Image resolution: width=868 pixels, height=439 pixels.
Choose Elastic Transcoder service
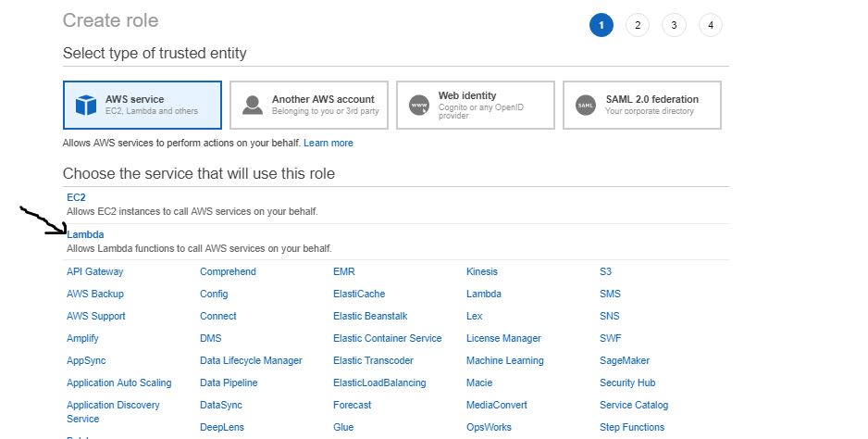click(373, 360)
